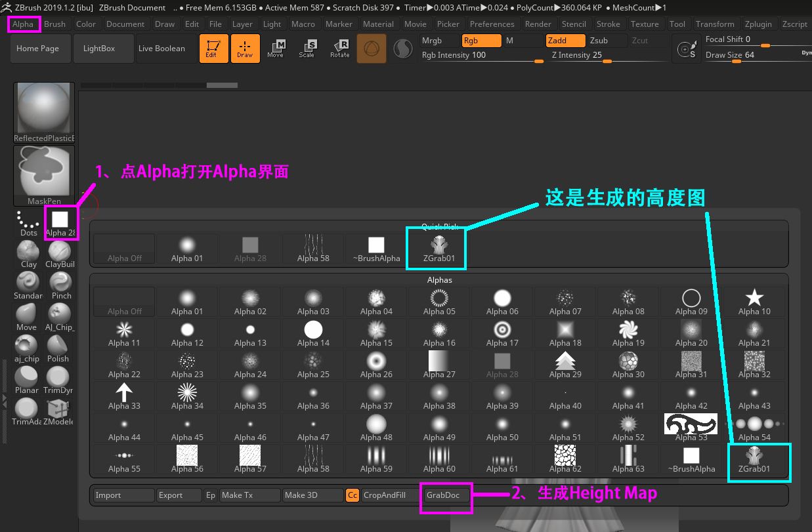Select Alpha 27 gradient alpha
Screen dimensions: 812x532
click(439, 365)
